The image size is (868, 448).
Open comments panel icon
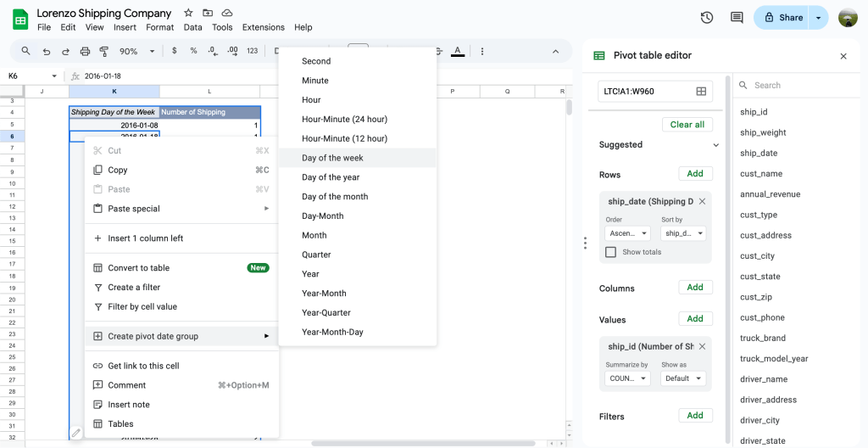tap(737, 18)
